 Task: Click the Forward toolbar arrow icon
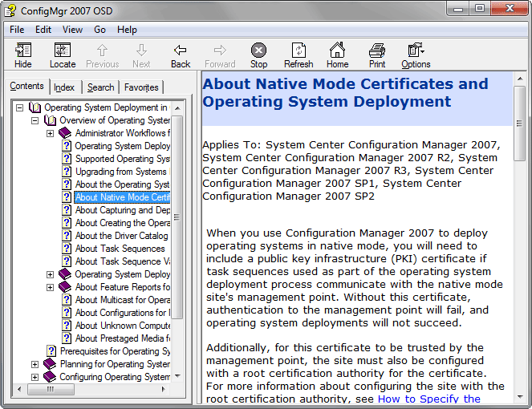(x=220, y=51)
